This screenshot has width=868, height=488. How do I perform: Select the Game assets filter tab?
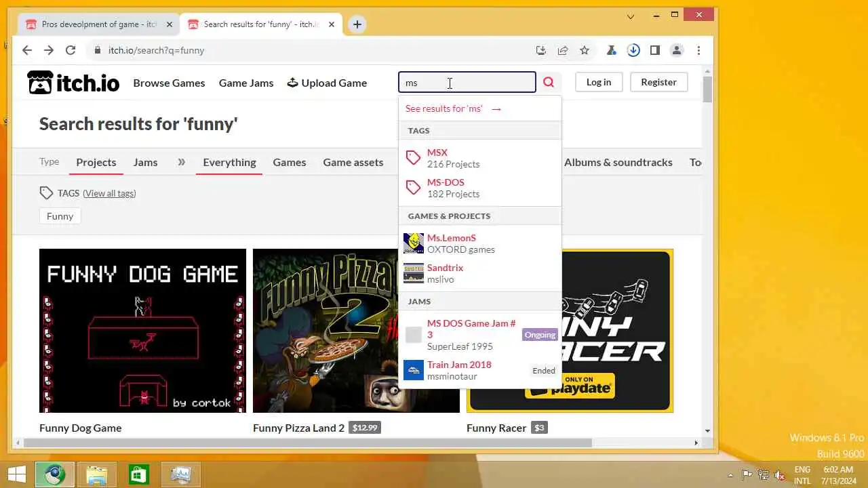tap(353, 162)
